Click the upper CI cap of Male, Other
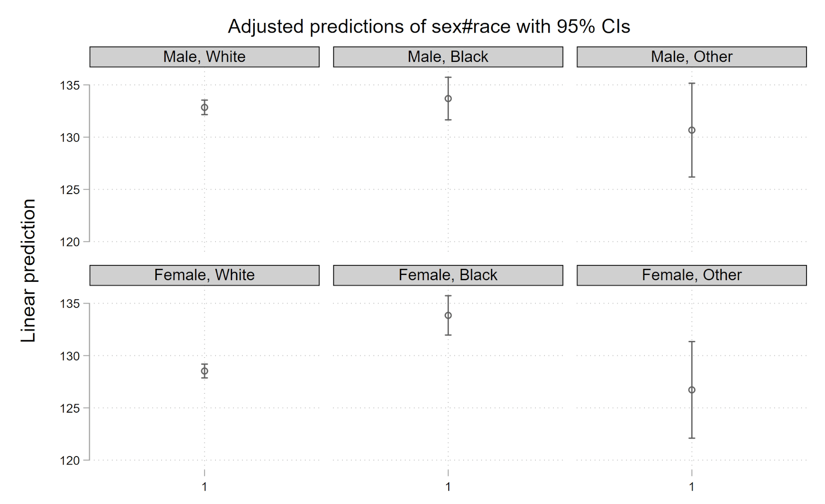 (692, 83)
